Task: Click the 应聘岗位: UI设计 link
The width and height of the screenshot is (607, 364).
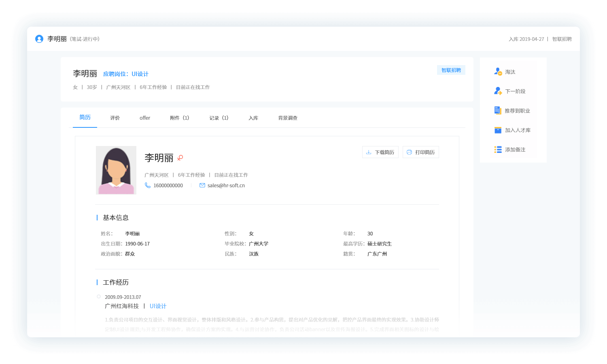Action: [126, 74]
